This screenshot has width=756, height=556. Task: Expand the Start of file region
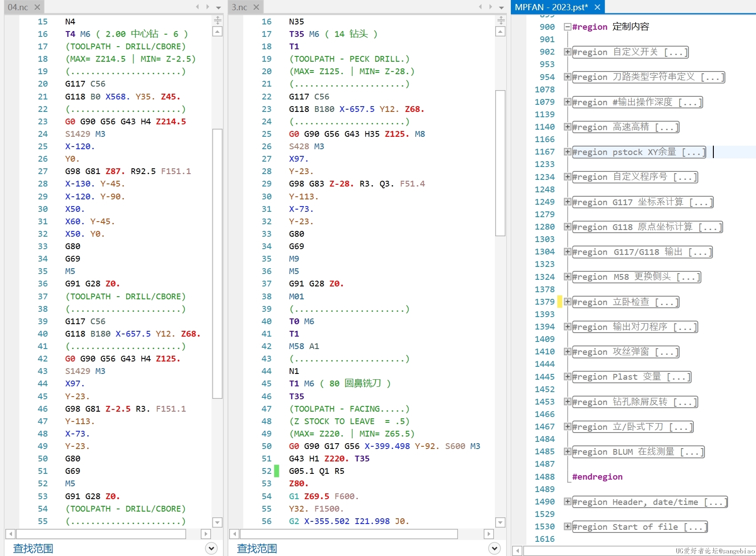tap(567, 527)
